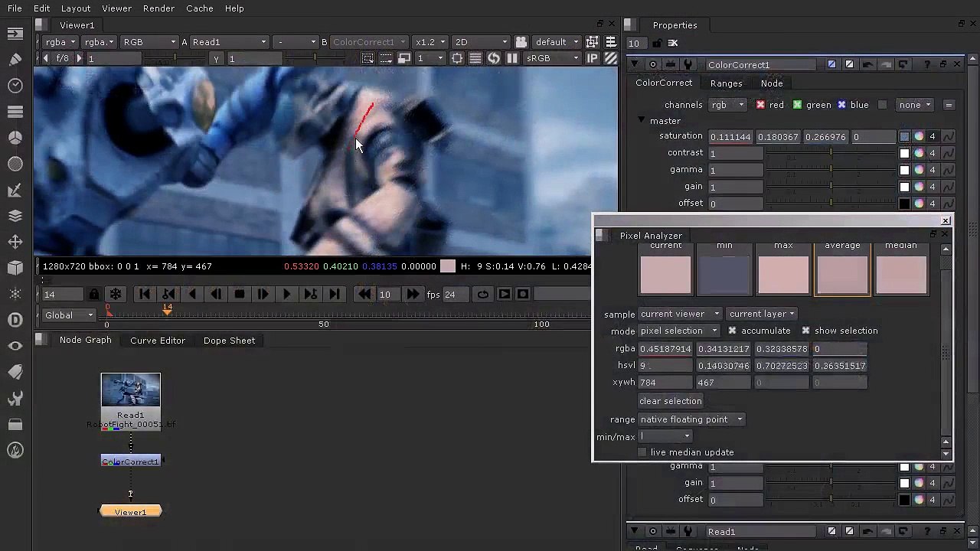Open help for ColorCorrect1 node
The image size is (980, 551).
(926, 65)
